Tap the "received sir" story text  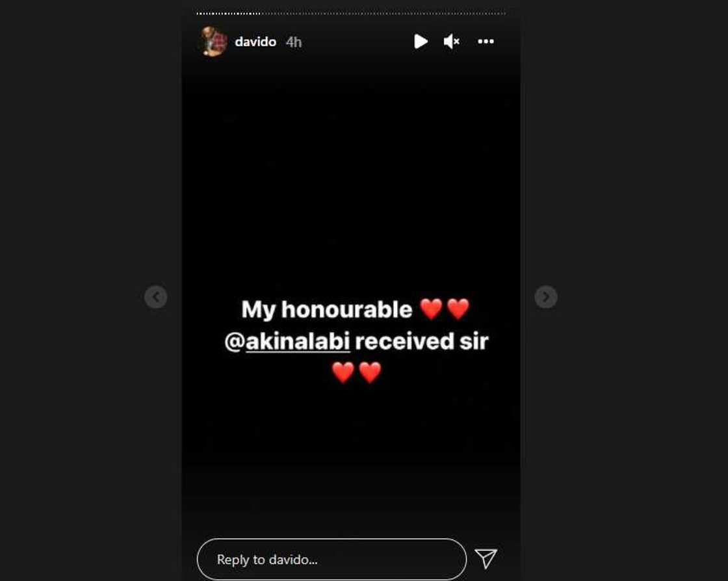(x=422, y=342)
